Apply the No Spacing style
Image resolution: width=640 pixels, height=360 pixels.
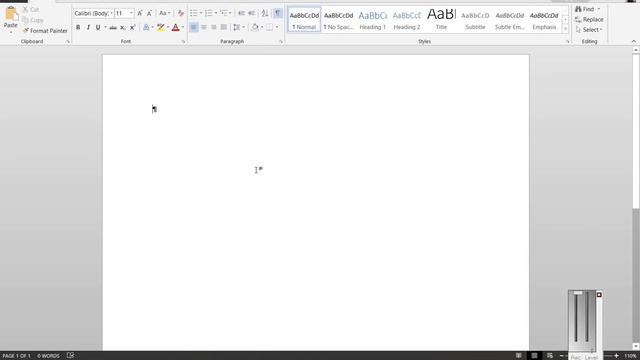(x=338, y=19)
